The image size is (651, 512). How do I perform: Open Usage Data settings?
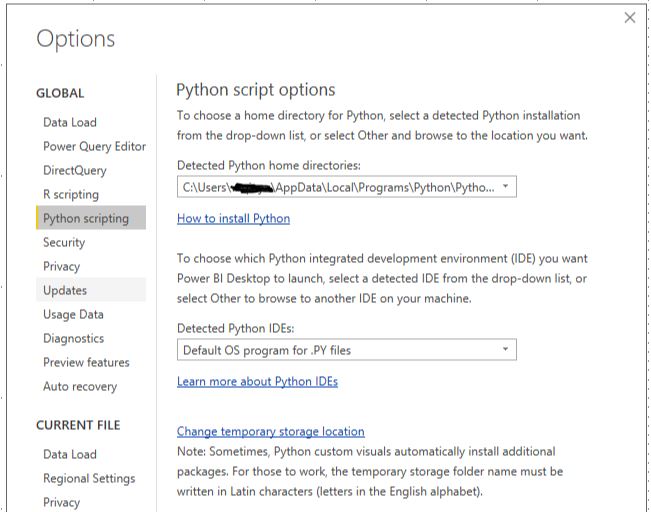tap(73, 314)
